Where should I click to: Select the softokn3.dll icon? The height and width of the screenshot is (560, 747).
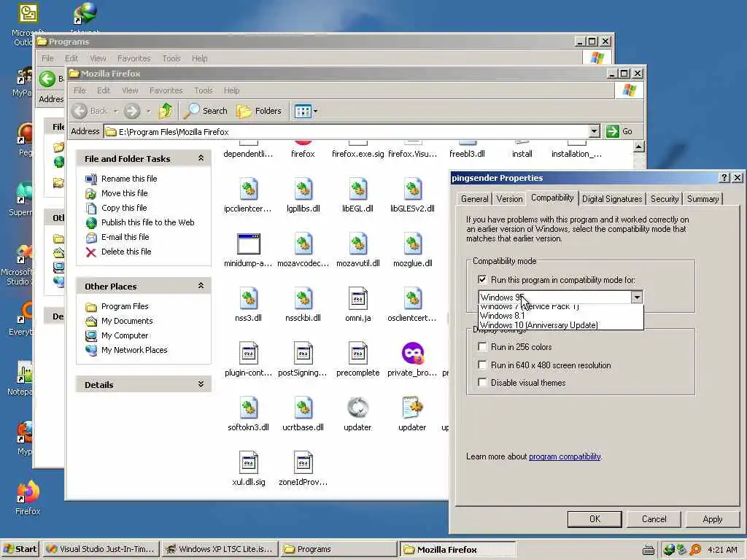[x=248, y=408]
